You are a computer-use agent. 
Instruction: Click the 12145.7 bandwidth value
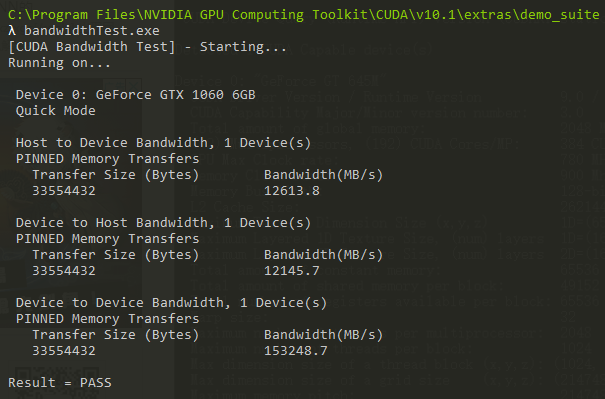(292, 271)
